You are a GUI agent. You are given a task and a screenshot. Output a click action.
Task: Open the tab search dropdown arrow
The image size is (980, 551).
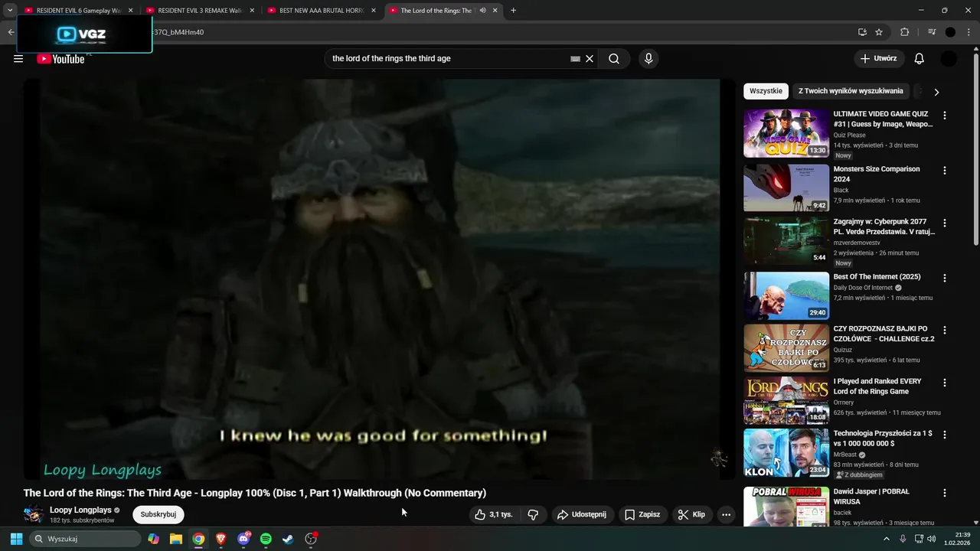click(x=10, y=11)
